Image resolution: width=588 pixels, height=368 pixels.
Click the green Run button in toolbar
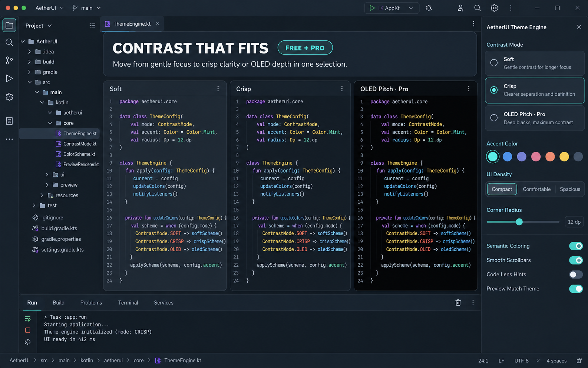(x=372, y=8)
